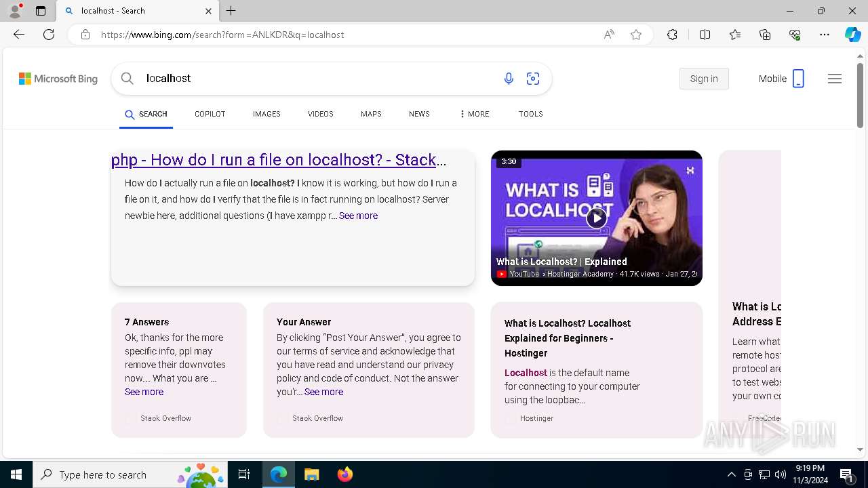Viewport: 868px width, 488px height.
Task: Click the page vertical scrollbar
Action: click(860, 96)
